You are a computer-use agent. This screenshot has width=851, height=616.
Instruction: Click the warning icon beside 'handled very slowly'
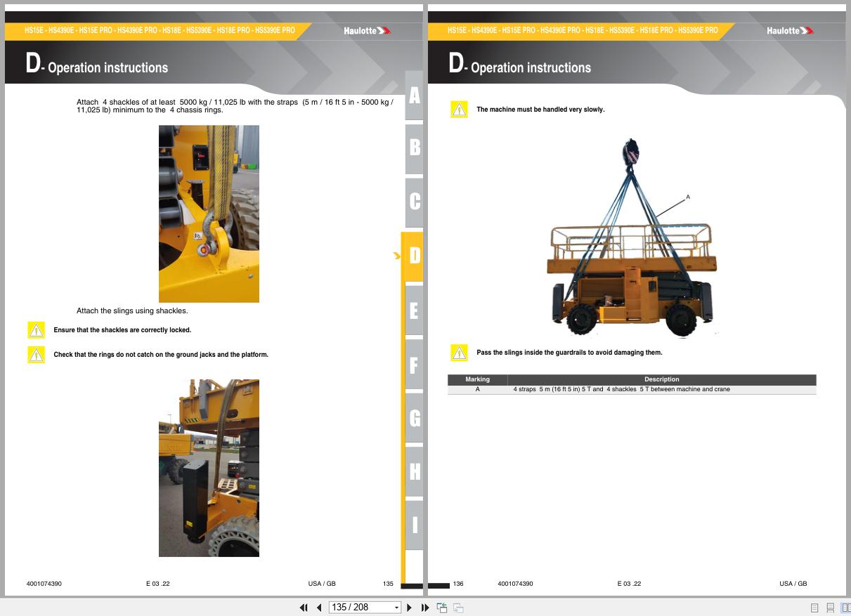click(459, 110)
